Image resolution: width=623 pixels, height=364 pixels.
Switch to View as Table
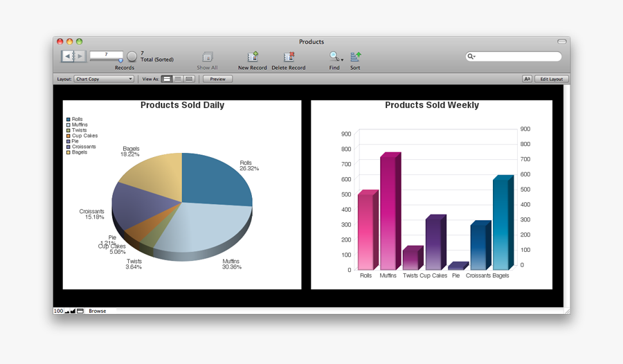189,79
